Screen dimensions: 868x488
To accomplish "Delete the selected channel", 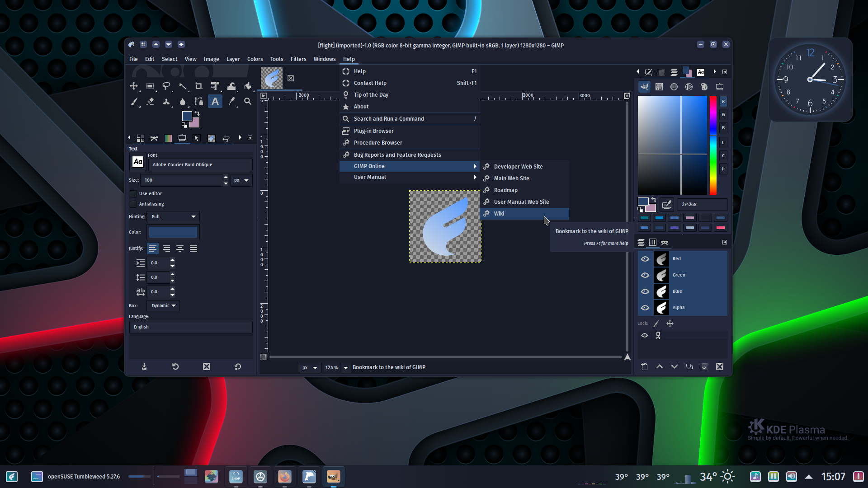I will [x=720, y=367].
